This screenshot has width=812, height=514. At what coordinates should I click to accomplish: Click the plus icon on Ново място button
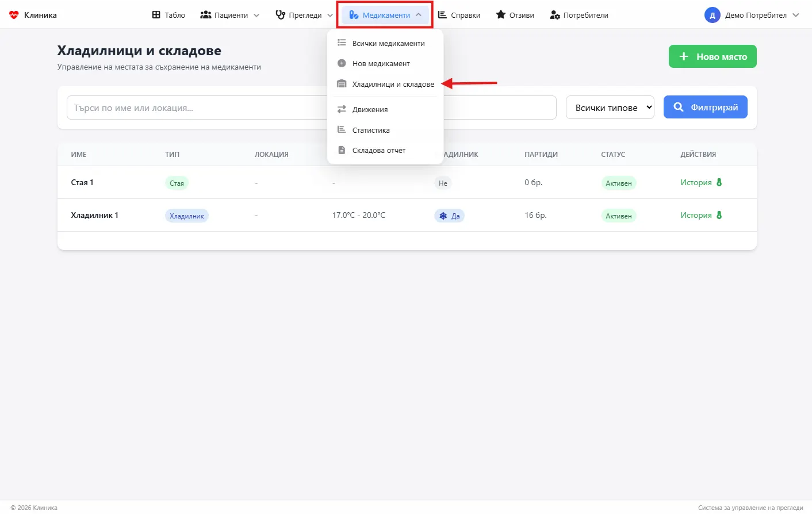684,56
